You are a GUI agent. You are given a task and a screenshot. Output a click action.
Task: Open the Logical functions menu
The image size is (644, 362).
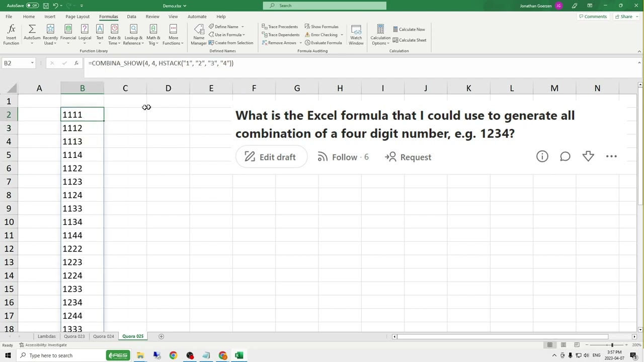tap(85, 35)
